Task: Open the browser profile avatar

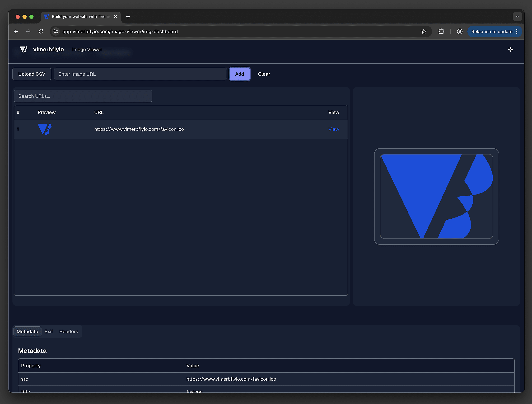Action: point(460,31)
